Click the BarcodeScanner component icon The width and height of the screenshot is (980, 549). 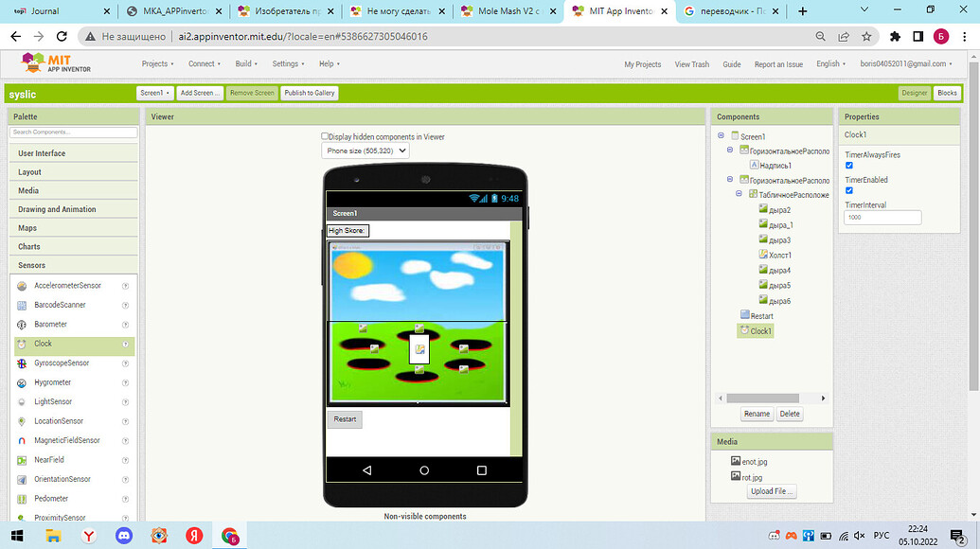(x=24, y=305)
